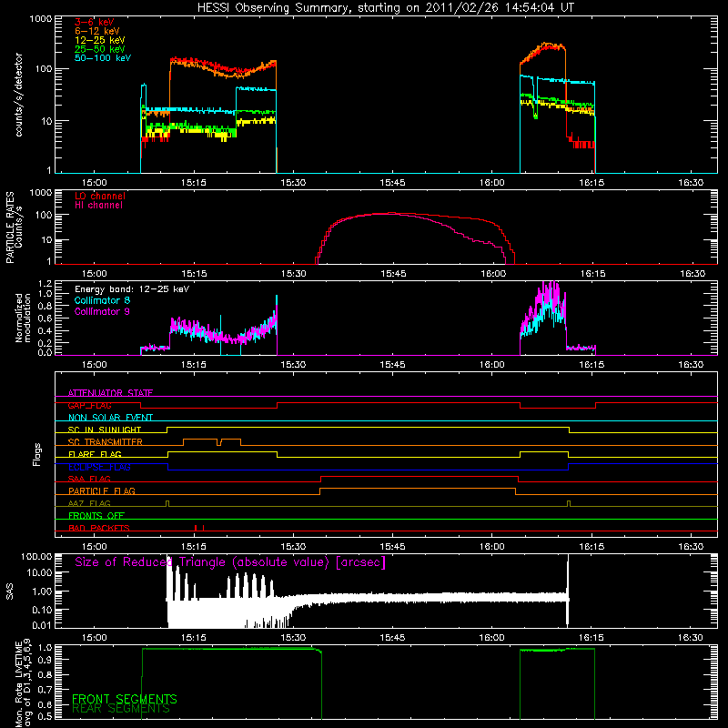Select the SC_IN_SUNLIGHT flag label

(105, 430)
